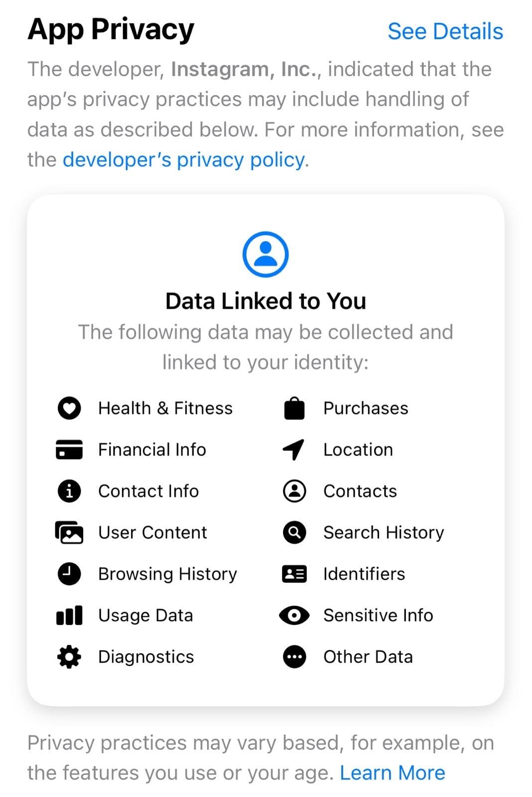This screenshot has height=797, width=532.
Task: Tap the App Privacy section title
Action: click(111, 29)
